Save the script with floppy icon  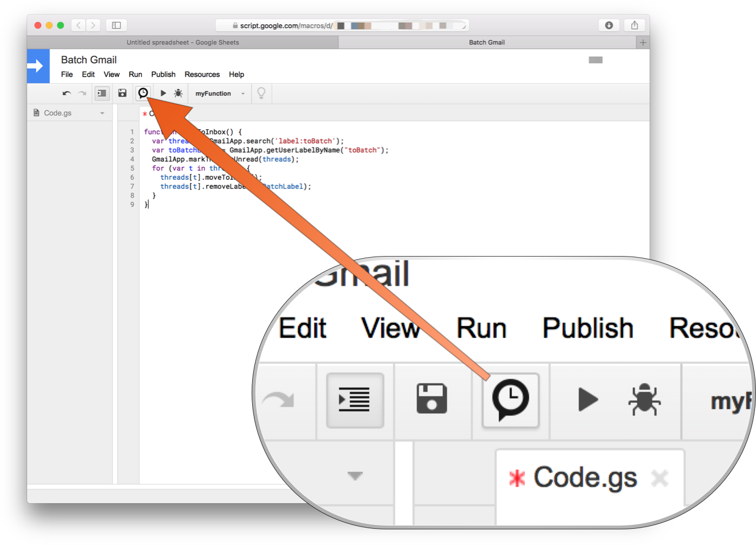pos(123,93)
